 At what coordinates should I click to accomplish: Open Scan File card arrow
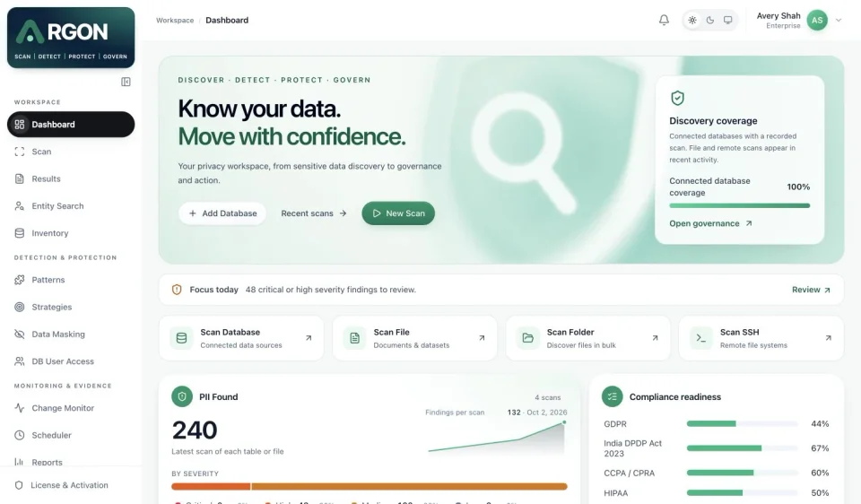482,338
